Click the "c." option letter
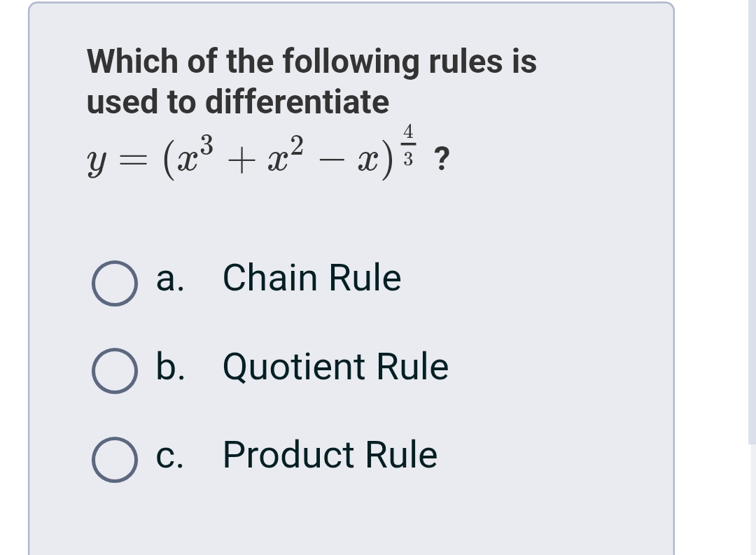The width and height of the screenshot is (756, 555). pyautogui.click(x=170, y=454)
